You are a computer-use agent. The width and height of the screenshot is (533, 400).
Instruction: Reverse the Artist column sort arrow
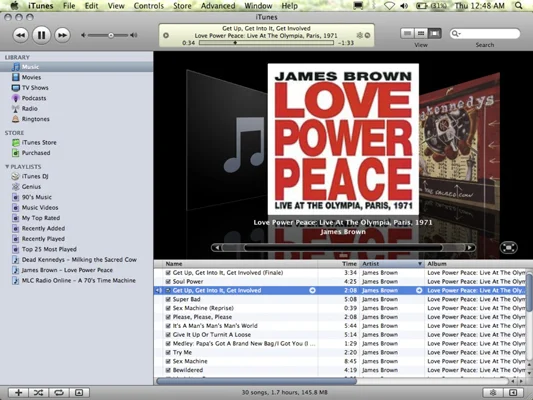pyautogui.click(x=420, y=264)
